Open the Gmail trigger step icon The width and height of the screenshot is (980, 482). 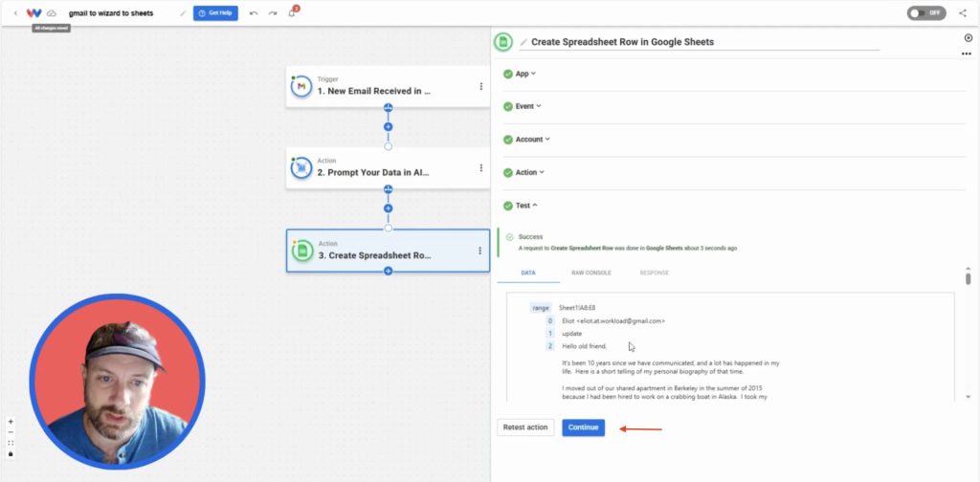tap(301, 86)
